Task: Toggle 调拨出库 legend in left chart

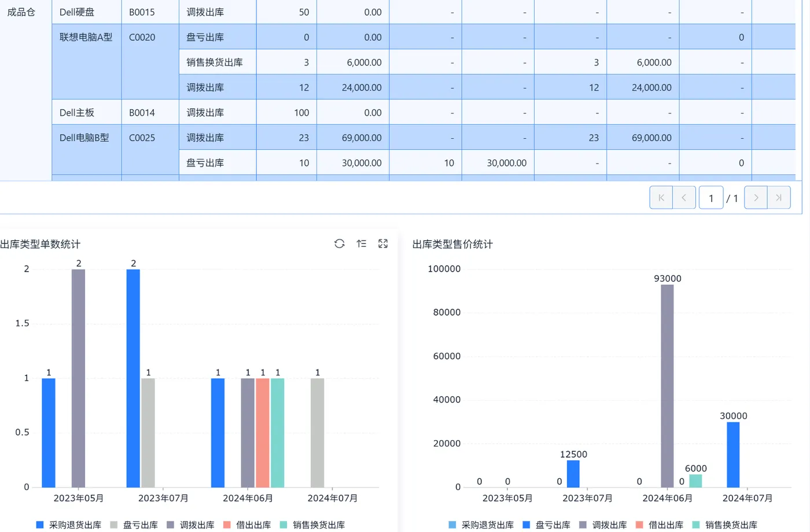Action: point(190,525)
